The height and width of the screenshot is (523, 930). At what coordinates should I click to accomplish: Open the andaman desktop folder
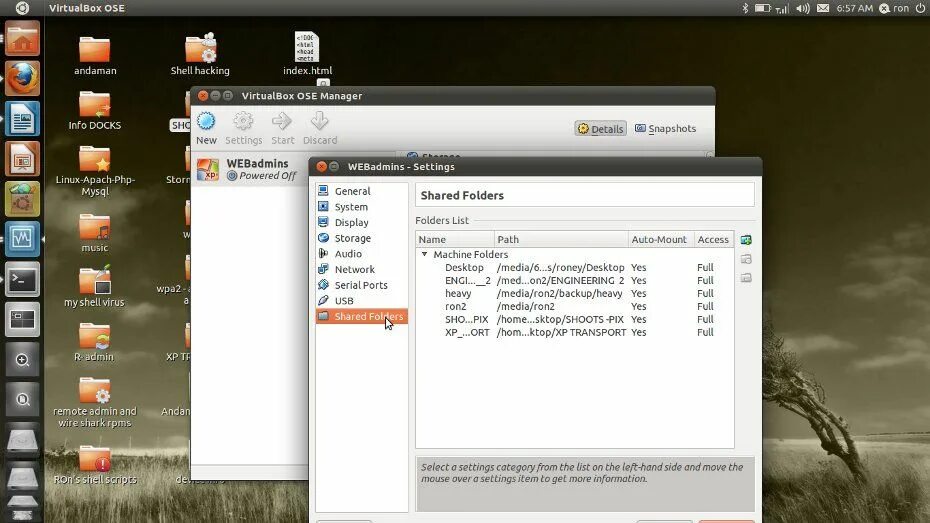(95, 56)
